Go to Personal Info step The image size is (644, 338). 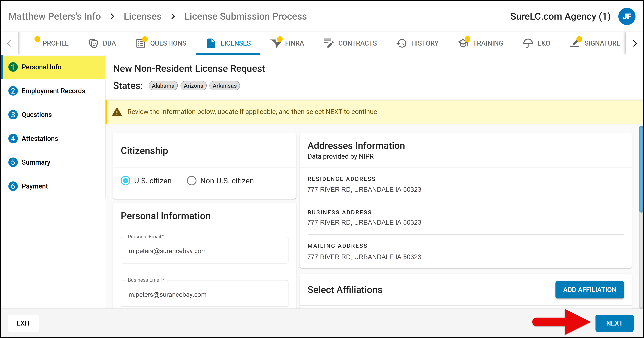click(x=53, y=67)
